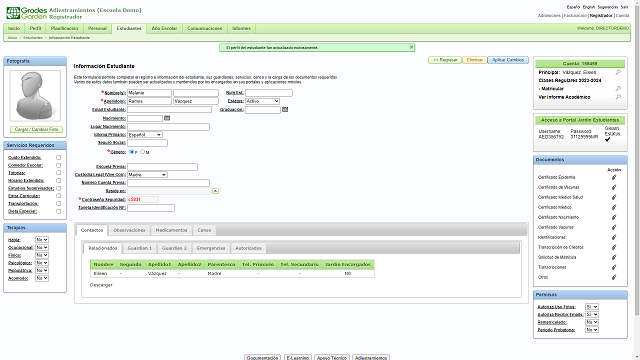The height and width of the screenshot is (360, 640).
Task: Switch to the Medicamentos tab
Action: 171,230
